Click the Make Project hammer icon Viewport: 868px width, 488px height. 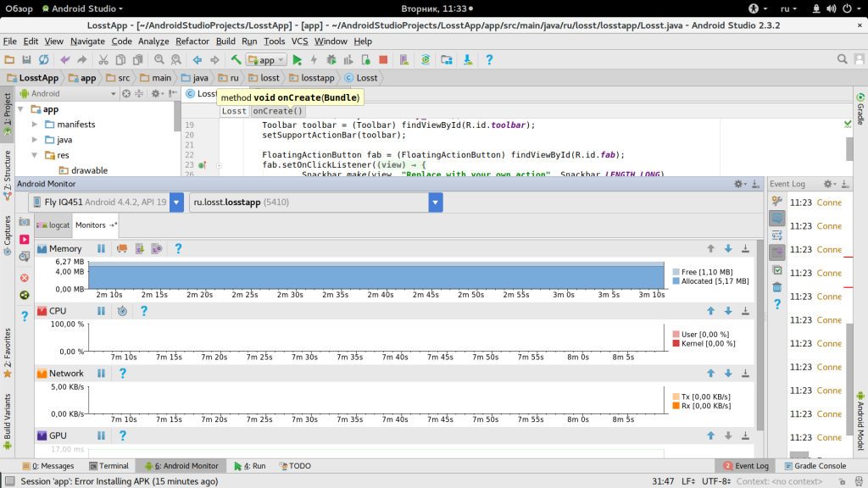(236, 60)
